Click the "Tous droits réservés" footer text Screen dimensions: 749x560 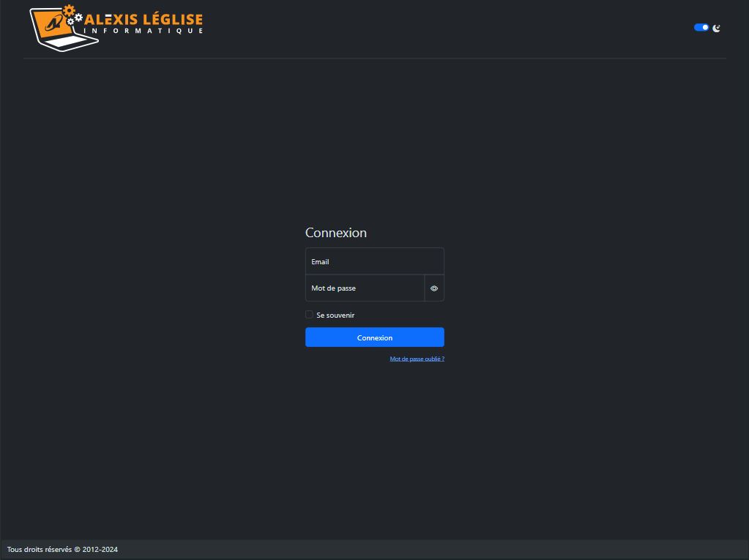(40, 550)
